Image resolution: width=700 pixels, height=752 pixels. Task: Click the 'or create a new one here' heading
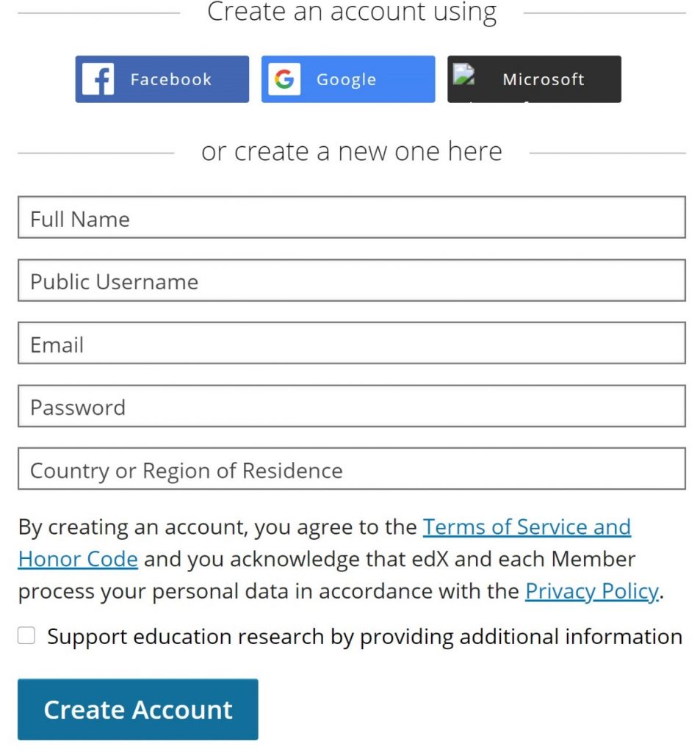(x=352, y=151)
